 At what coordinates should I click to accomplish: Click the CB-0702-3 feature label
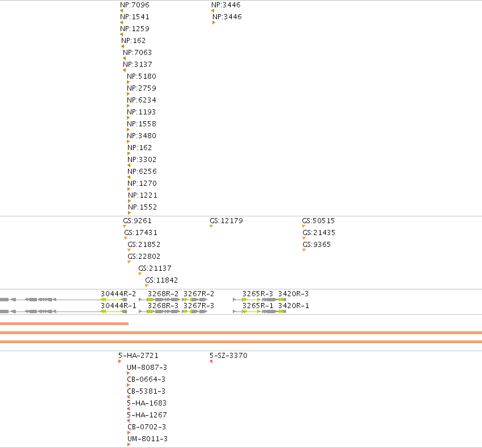(147, 427)
